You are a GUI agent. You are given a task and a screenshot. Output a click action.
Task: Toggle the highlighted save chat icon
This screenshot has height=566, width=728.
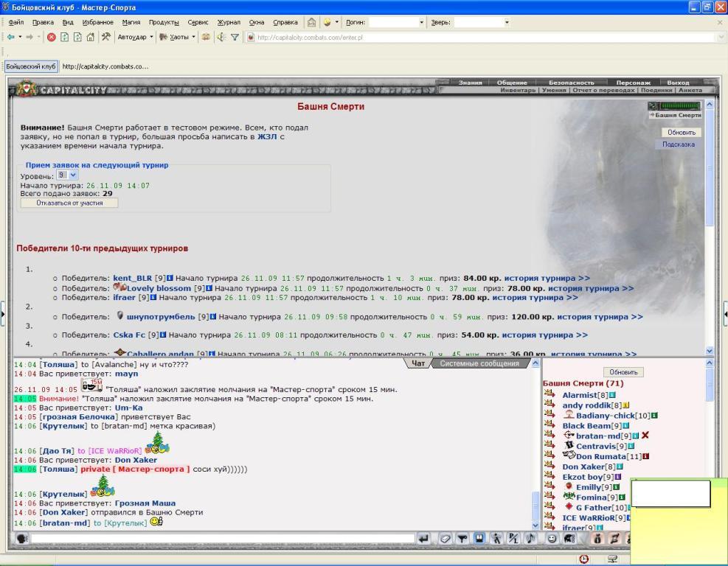[x=479, y=538]
